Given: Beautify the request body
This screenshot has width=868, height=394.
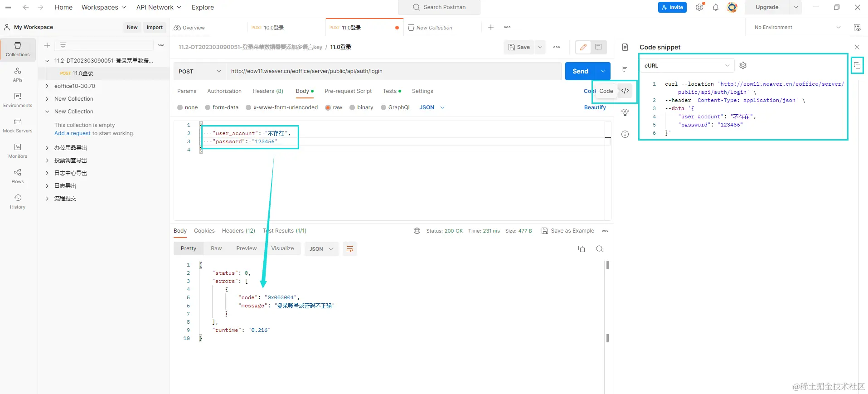Looking at the screenshot, I should 595,107.
